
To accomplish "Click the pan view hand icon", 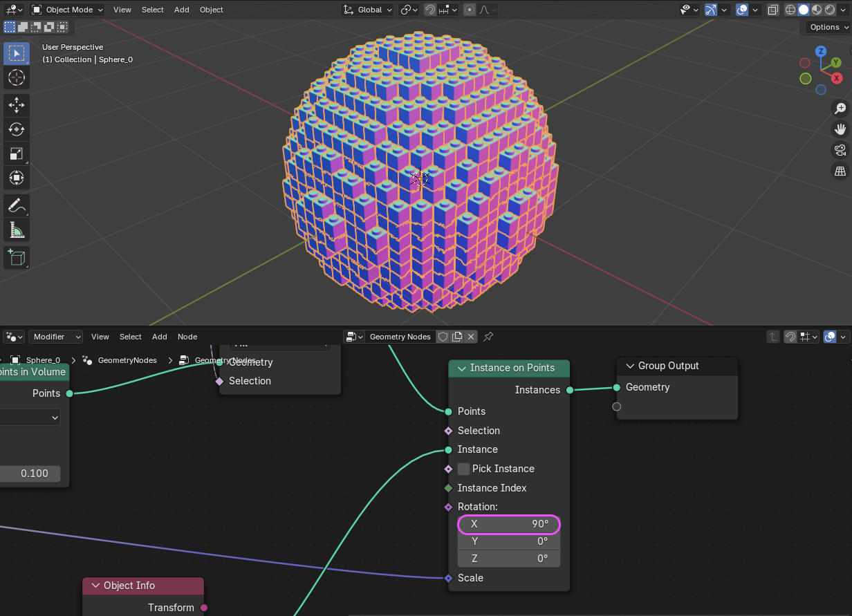I will 840,129.
